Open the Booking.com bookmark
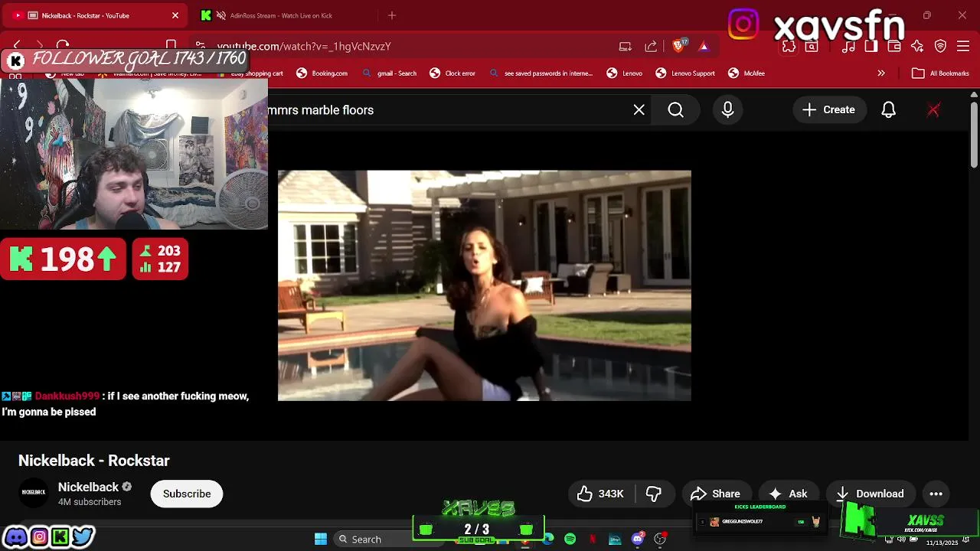 click(322, 73)
